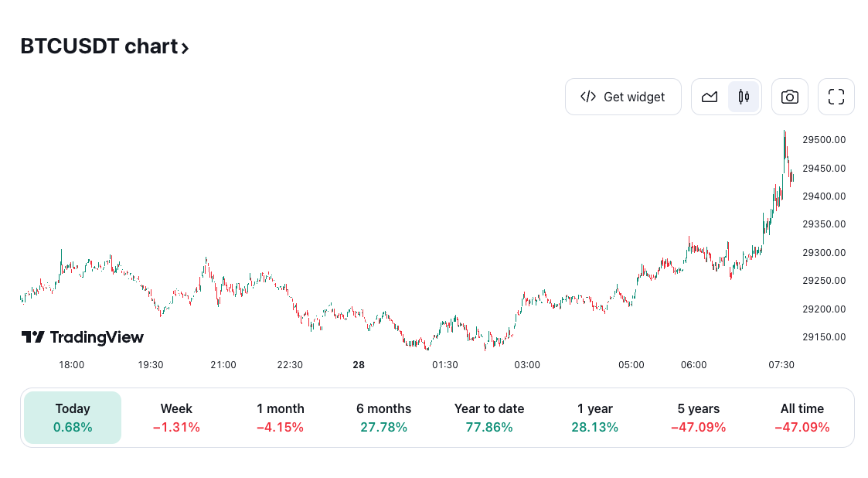Viewport: 868px width, 478px height.
Task: Choose the Year to date range
Action: click(x=488, y=418)
